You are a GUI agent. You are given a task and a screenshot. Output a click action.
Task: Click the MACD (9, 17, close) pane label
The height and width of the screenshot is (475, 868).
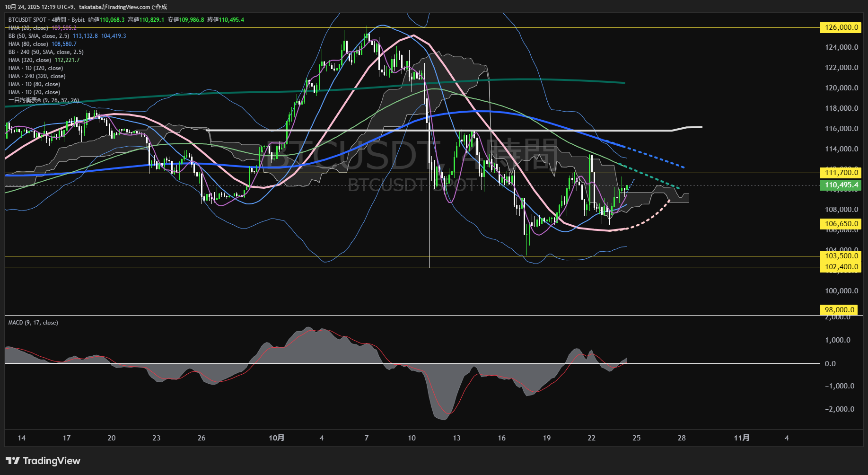pos(33,323)
